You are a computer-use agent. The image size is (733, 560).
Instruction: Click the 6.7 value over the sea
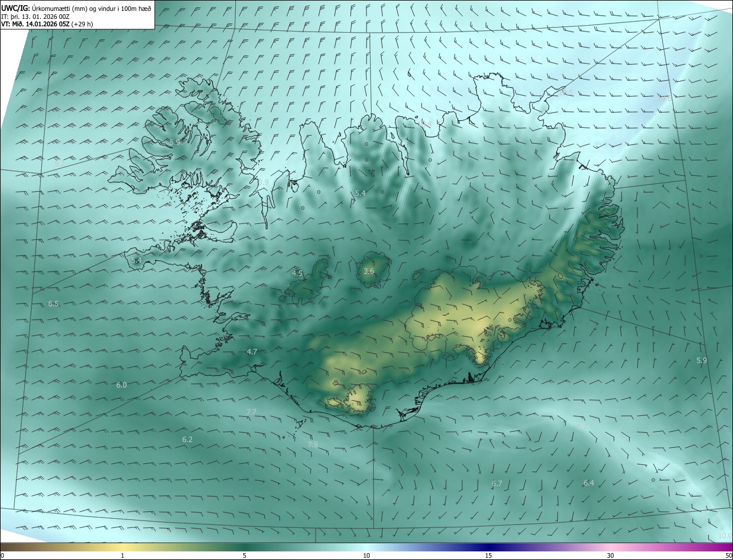coord(497,484)
